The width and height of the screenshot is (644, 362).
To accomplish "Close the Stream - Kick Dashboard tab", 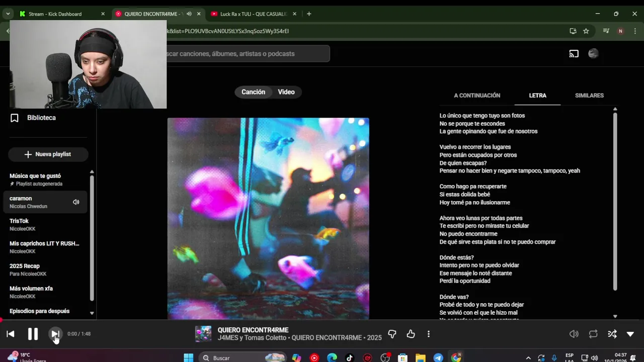I will pyautogui.click(x=103, y=14).
